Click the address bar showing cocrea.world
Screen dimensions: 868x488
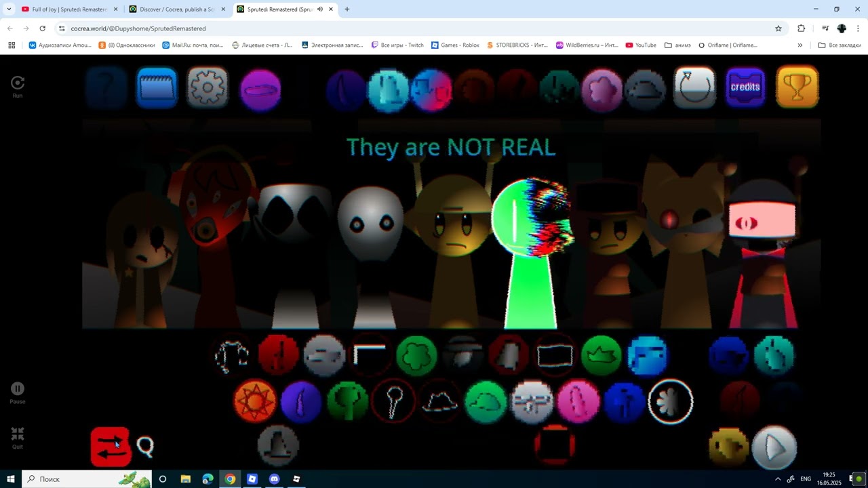click(414, 28)
